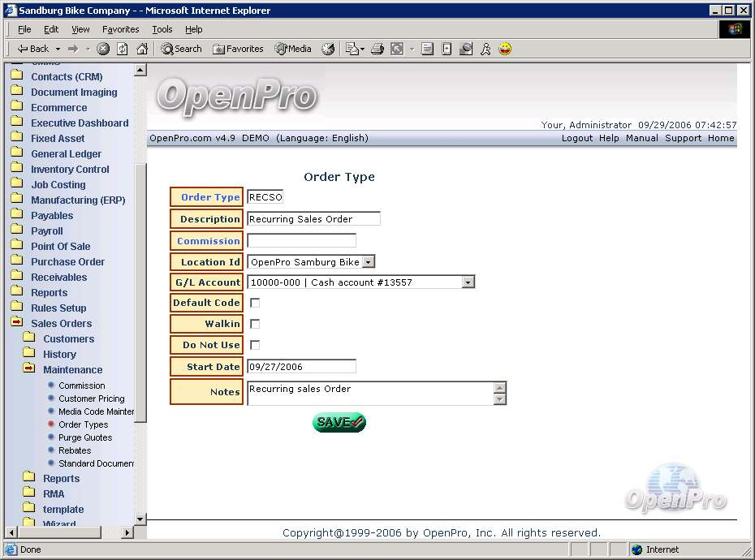Screen dimensions: 755x560
Task: Check the Do Not Use checkbox
Action: 255,345
